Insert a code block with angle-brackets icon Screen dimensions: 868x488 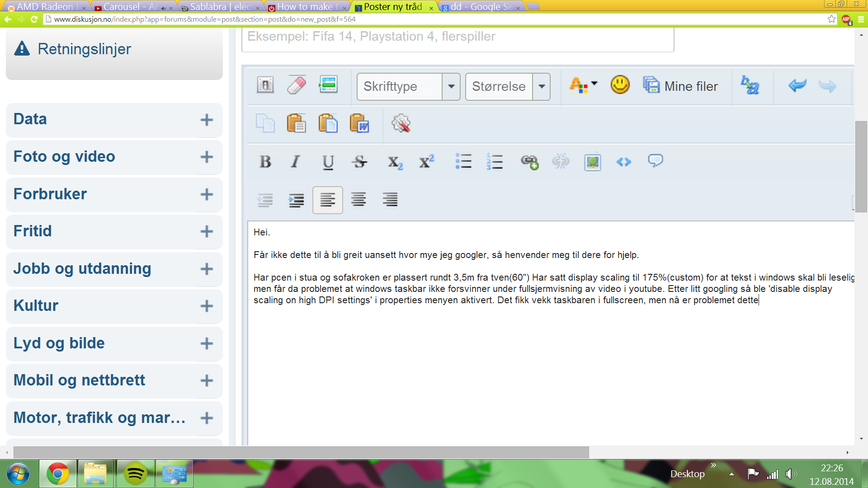click(x=623, y=162)
